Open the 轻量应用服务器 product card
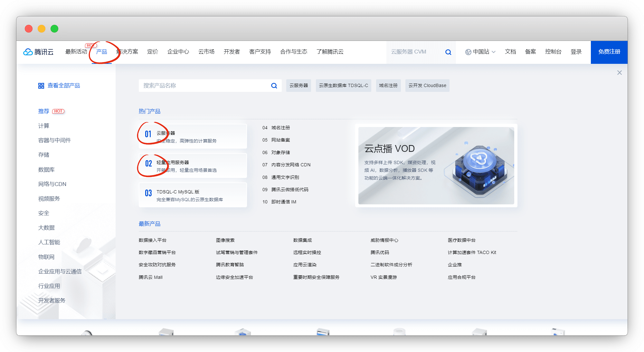The width and height of the screenshot is (644, 352). pos(193,166)
